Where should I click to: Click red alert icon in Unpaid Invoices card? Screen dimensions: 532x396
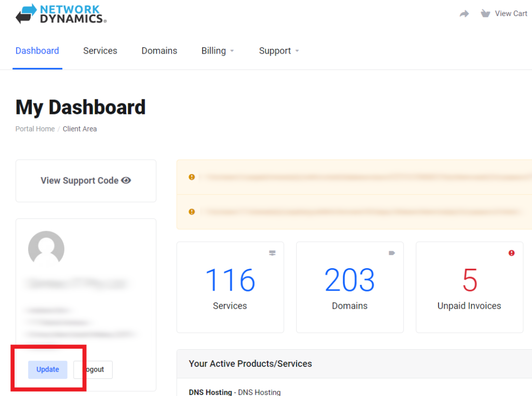click(511, 253)
